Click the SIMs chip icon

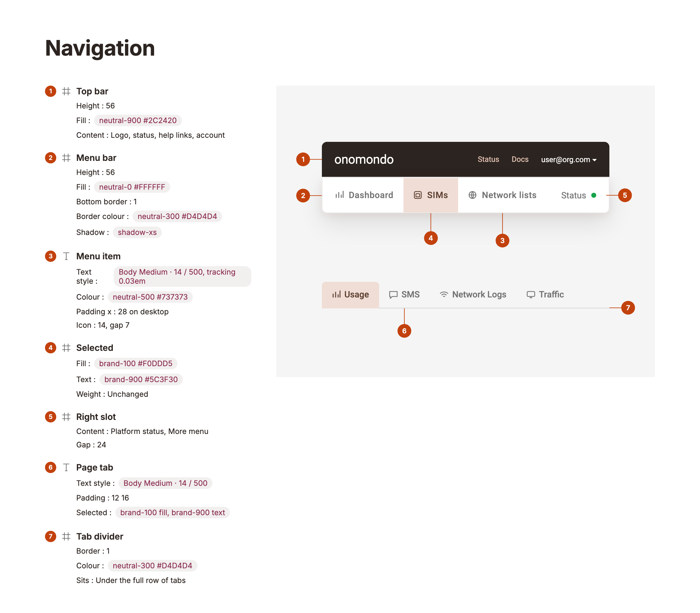coord(418,195)
